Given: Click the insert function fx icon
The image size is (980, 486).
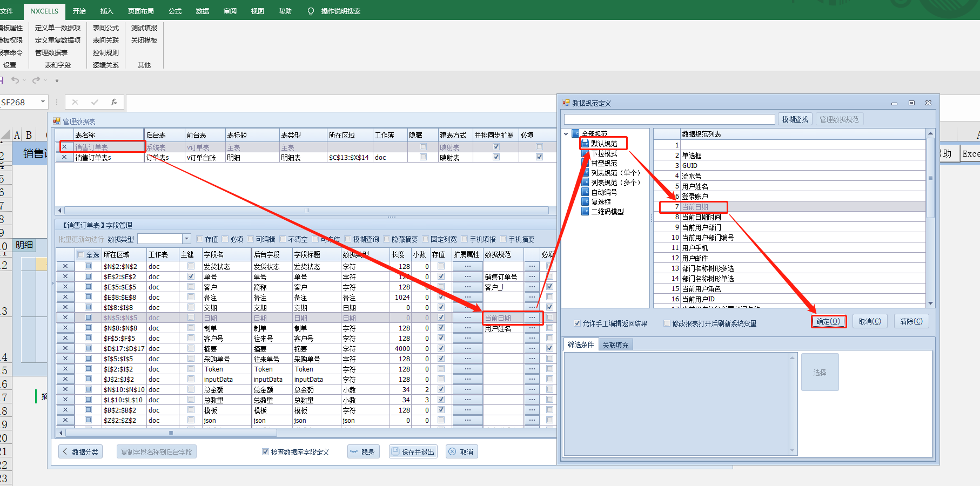Looking at the screenshot, I should [113, 102].
